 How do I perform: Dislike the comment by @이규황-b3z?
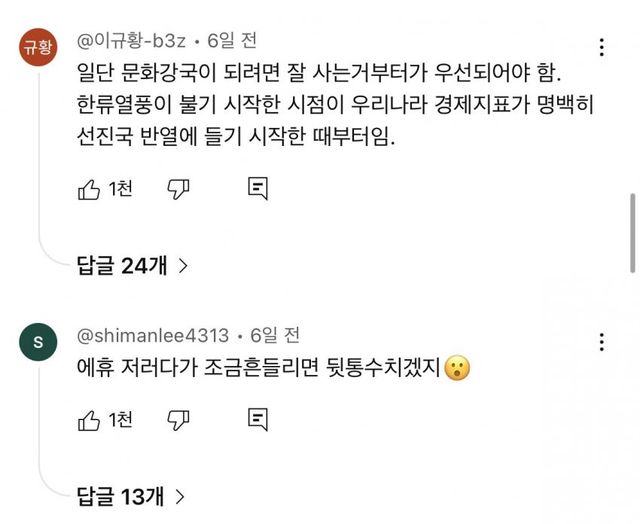(x=178, y=188)
